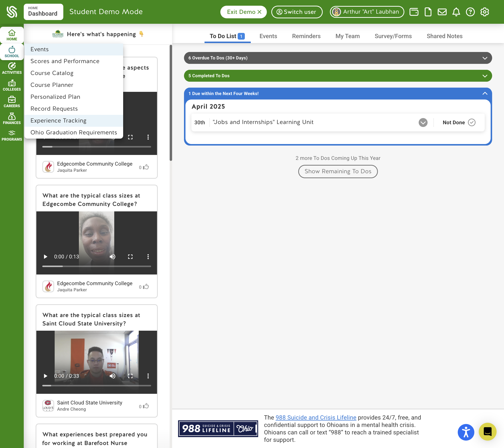Screen dimensions: 504x448
Task: Open the 988 Suicide and Crisis Lifeline link
Action: (316, 418)
